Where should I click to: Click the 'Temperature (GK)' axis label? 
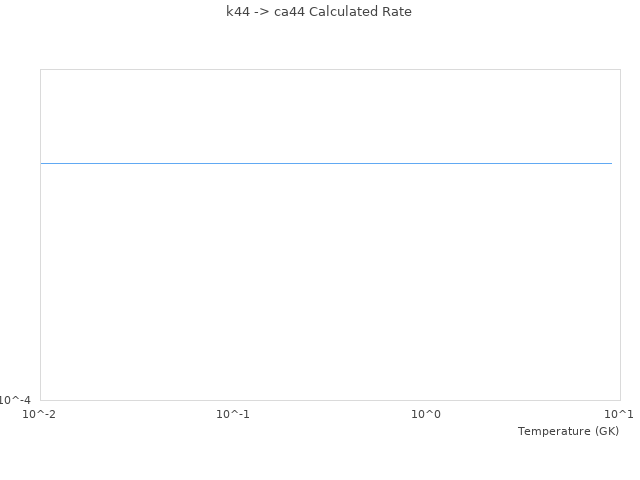[x=568, y=431]
